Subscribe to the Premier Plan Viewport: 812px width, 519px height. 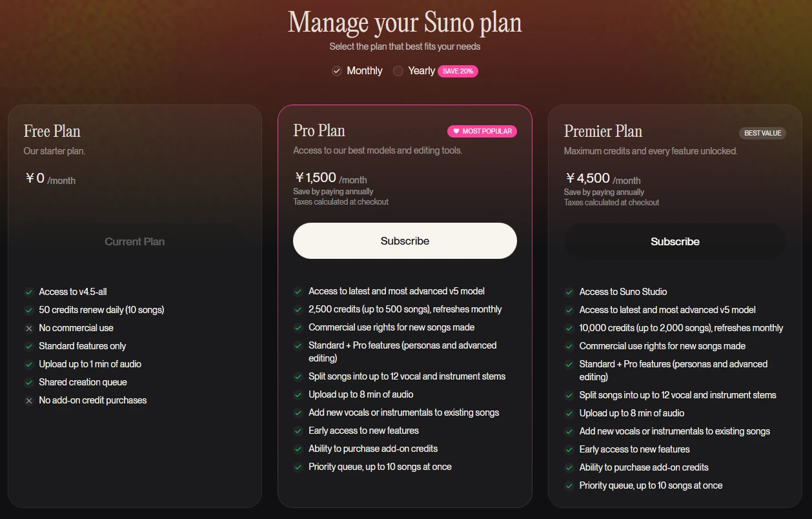click(x=675, y=241)
